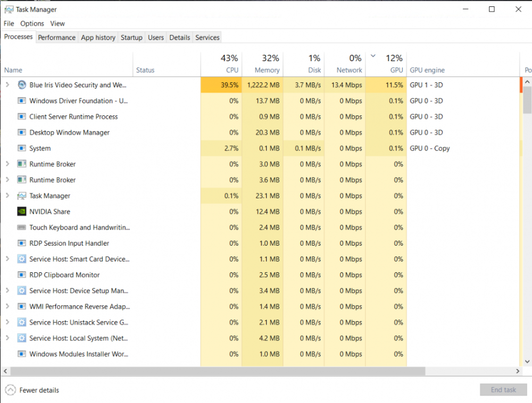This screenshot has width=532, height=403.
Task: Click the Service Host: Smart Card Device gear icon
Action: click(22, 259)
